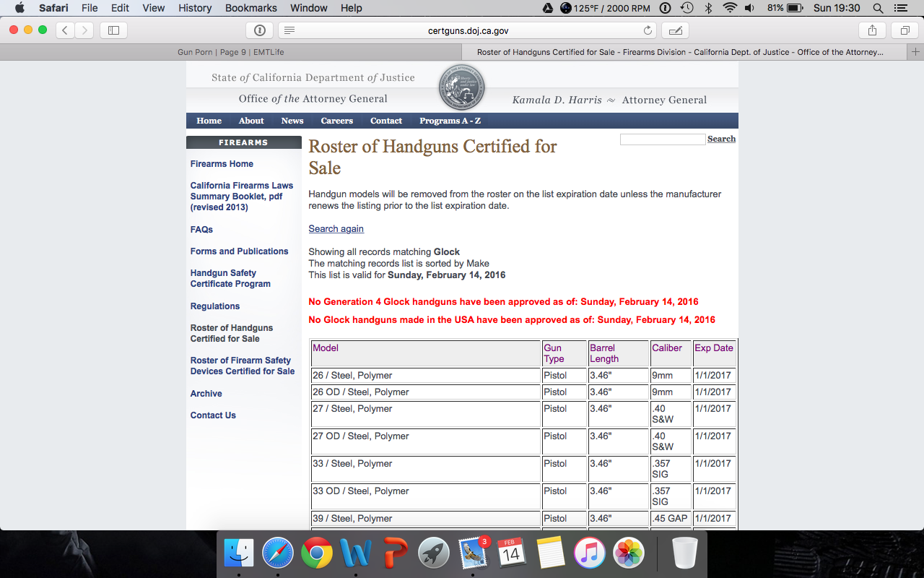This screenshot has width=924, height=578.
Task: Click the Search again link
Action: pos(336,228)
